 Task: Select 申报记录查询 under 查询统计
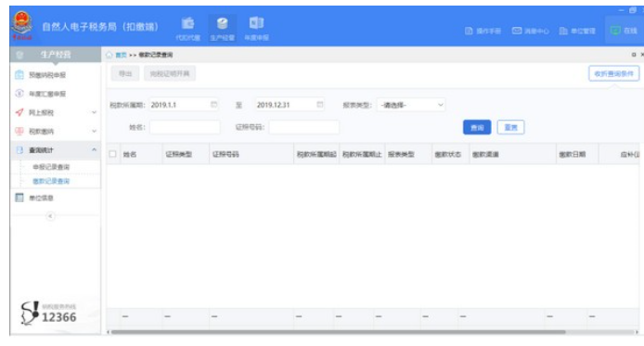[51, 167]
